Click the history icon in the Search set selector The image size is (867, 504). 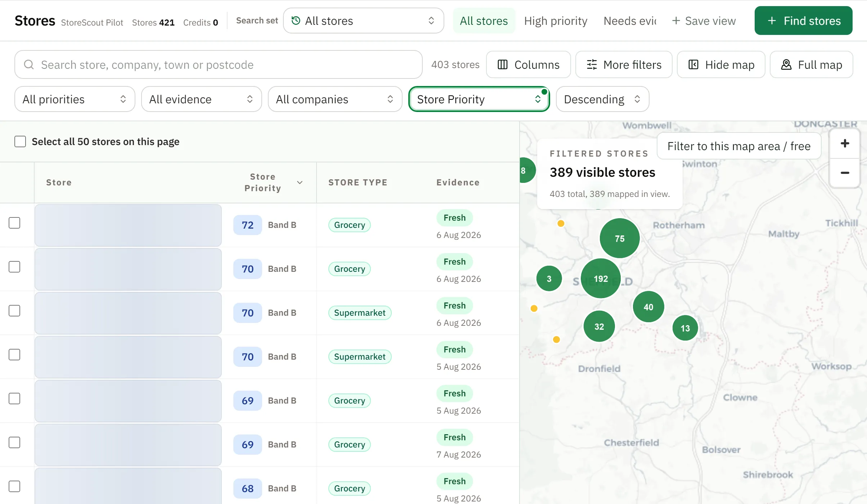(296, 21)
